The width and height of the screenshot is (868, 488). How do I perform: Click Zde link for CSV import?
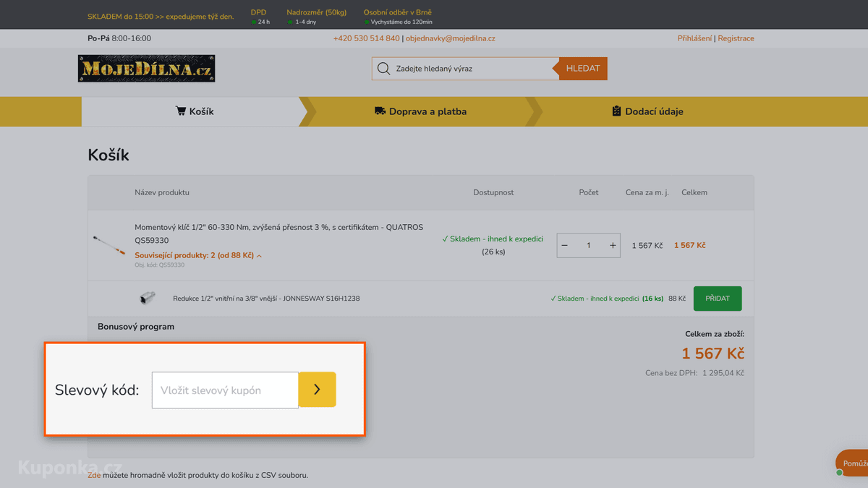coord(94,475)
